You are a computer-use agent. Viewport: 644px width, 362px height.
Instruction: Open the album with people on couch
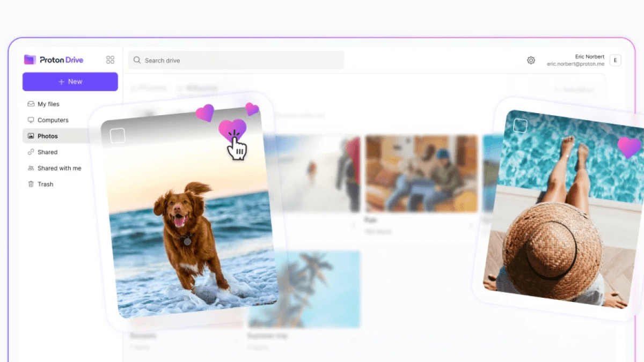[421, 173]
